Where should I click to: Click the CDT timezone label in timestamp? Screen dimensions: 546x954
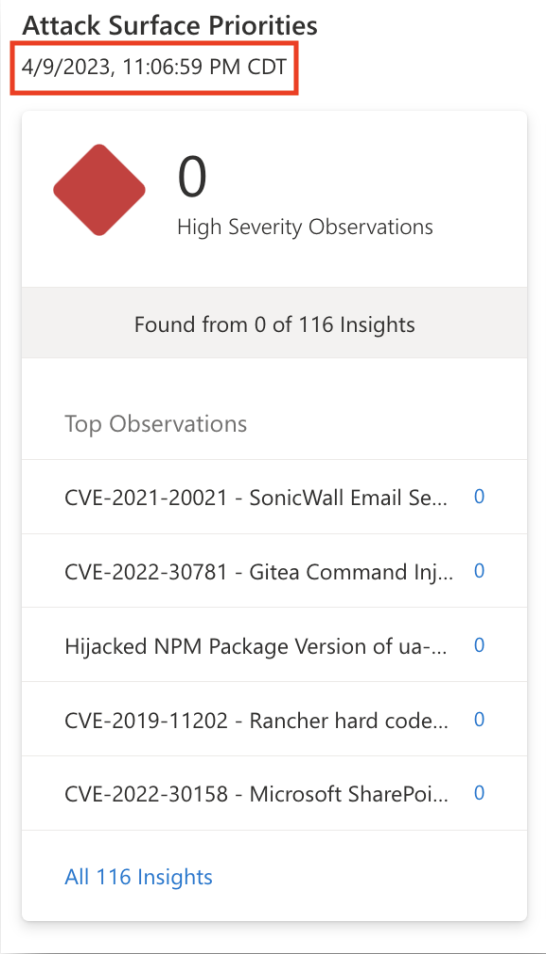[x=267, y=66]
